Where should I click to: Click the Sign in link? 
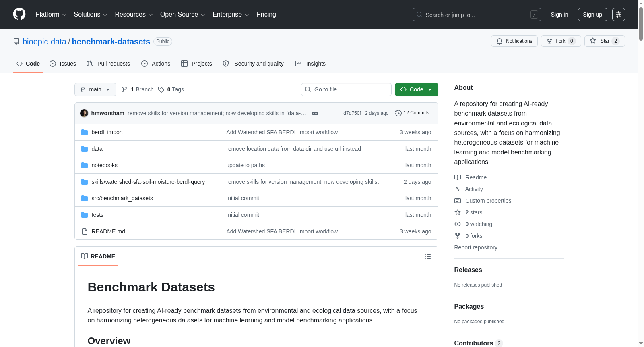tap(559, 15)
